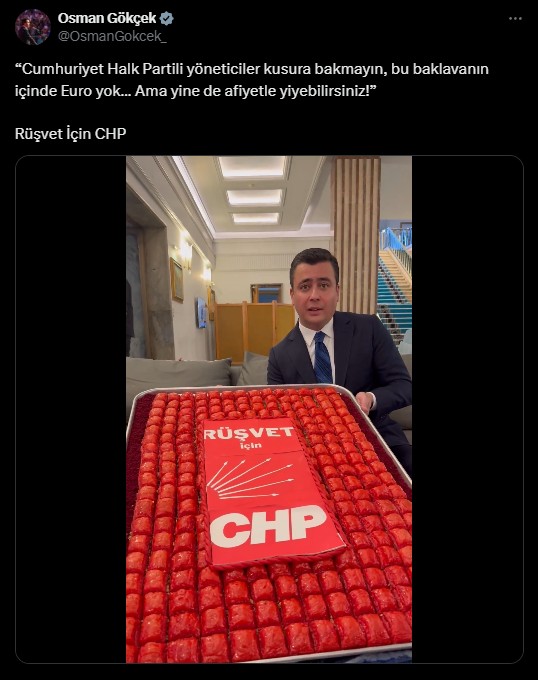Click the six arrows logo on the sign
The image size is (538, 680).
(250, 478)
